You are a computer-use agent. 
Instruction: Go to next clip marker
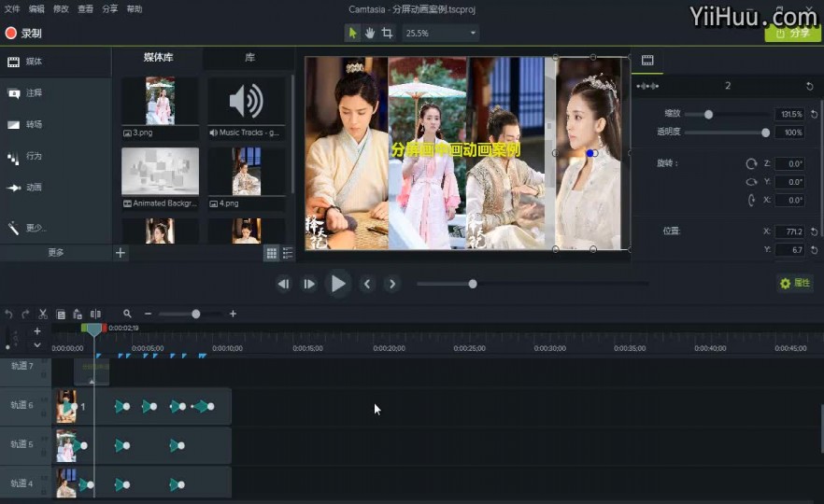392,284
